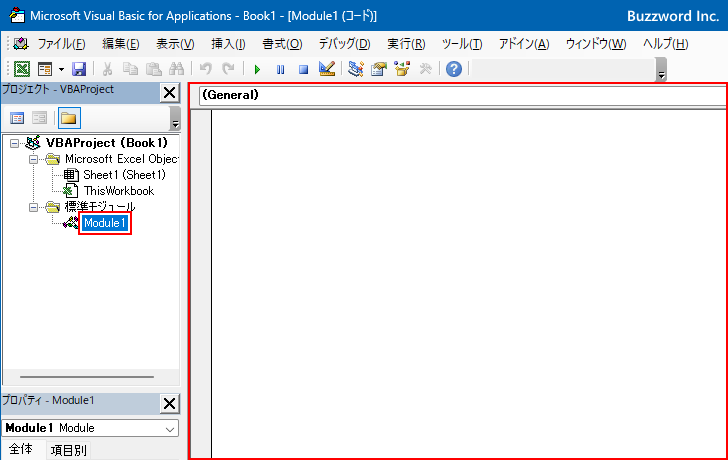The image size is (728, 460).
Task: Open the ヘルプ(H) menu
Action: pos(665,44)
